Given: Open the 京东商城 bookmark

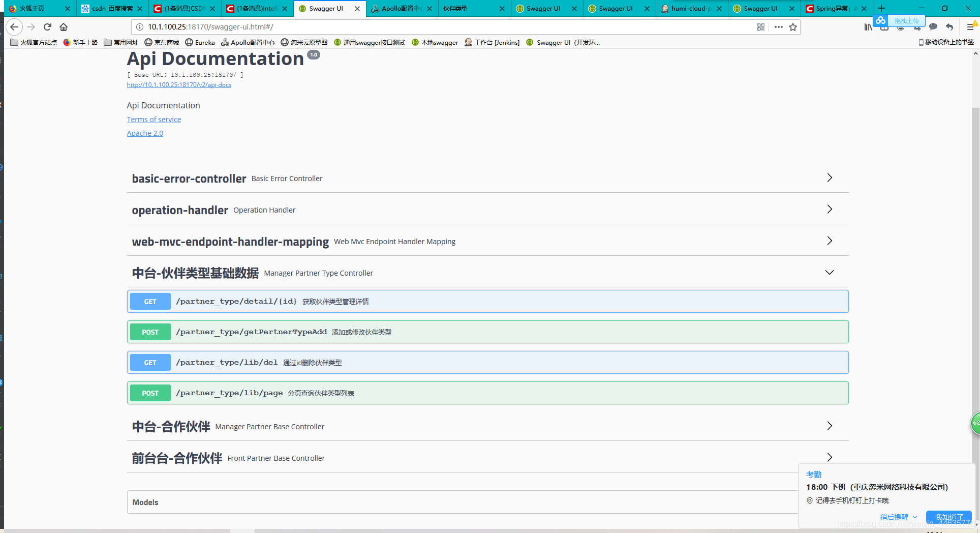Looking at the screenshot, I should click(162, 42).
